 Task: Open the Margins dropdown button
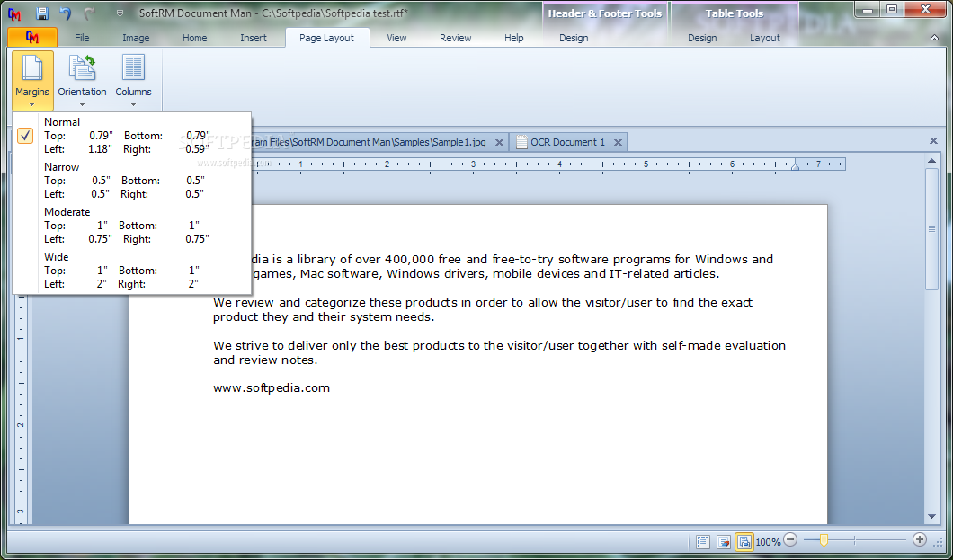pos(32,80)
